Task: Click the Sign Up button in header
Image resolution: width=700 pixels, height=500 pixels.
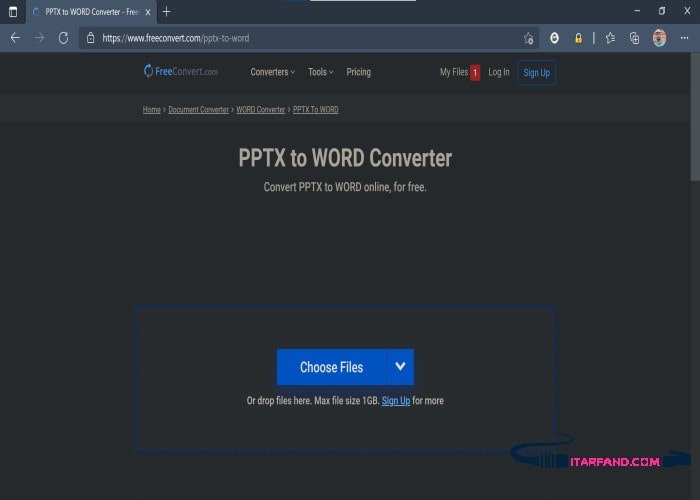Action: (536, 72)
